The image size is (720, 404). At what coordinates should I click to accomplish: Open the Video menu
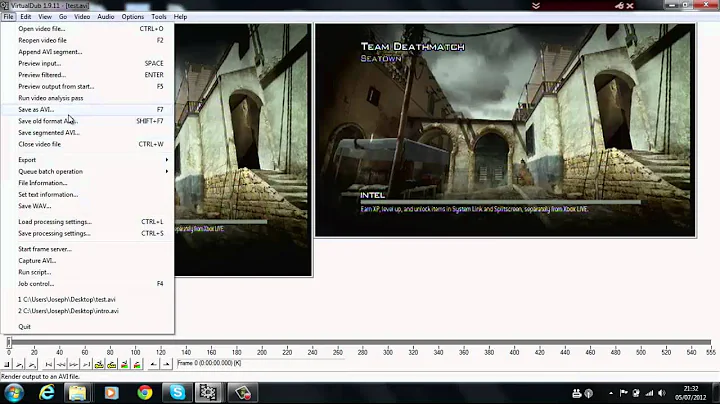(x=82, y=17)
